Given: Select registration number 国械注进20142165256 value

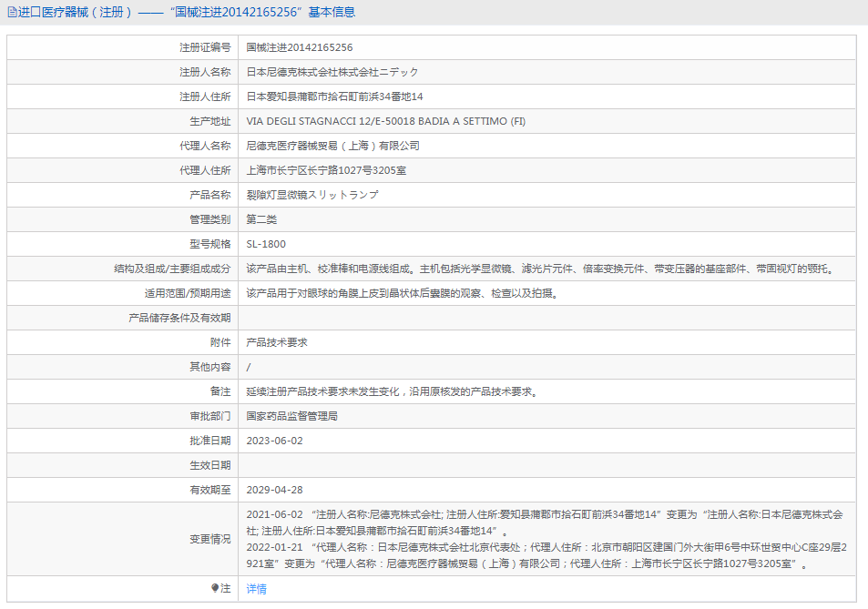Looking at the screenshot, I should (x=300, y=47).
